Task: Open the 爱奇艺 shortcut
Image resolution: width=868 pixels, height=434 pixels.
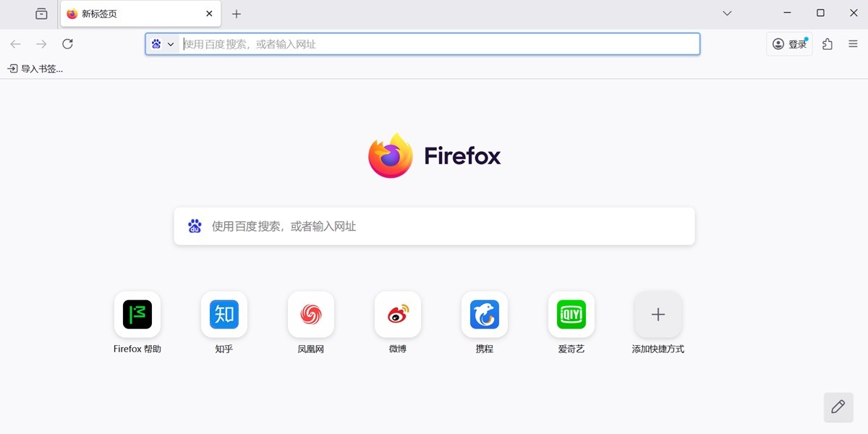Action: (x=571, y=315)
